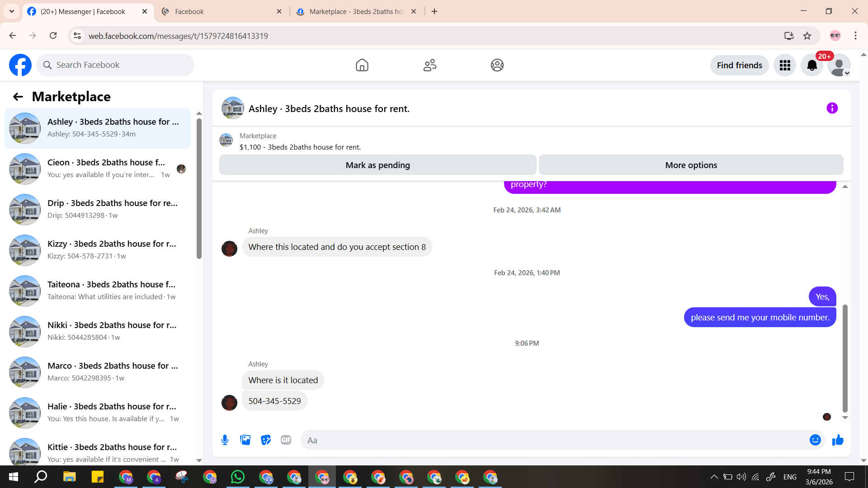
Task: Open the Chrome tab search dropdown
Action: 12,11
